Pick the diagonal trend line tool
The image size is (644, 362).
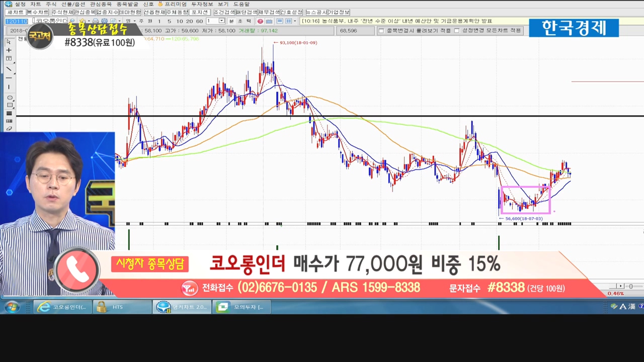pyautogui.click(x=9, y=68)
